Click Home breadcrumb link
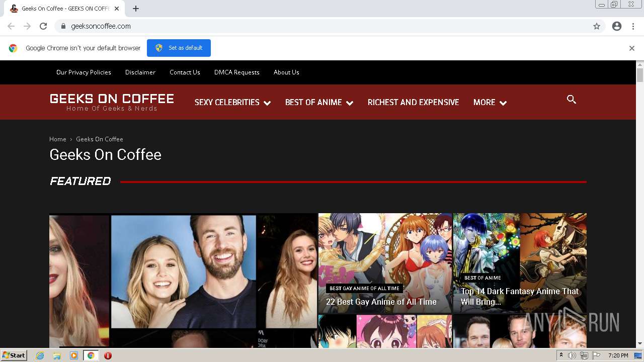Viewport: 644px width, 362px height. click(x=58, y=139)
